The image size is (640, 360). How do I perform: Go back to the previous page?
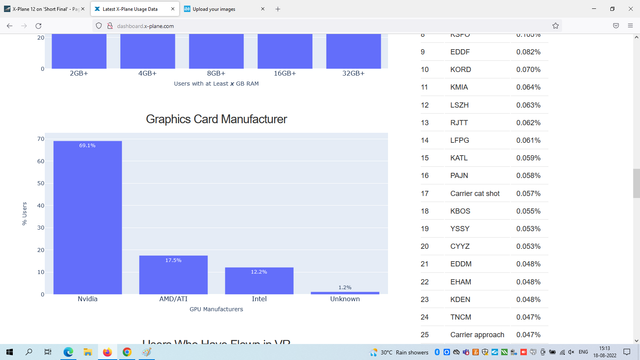point(9,26)
